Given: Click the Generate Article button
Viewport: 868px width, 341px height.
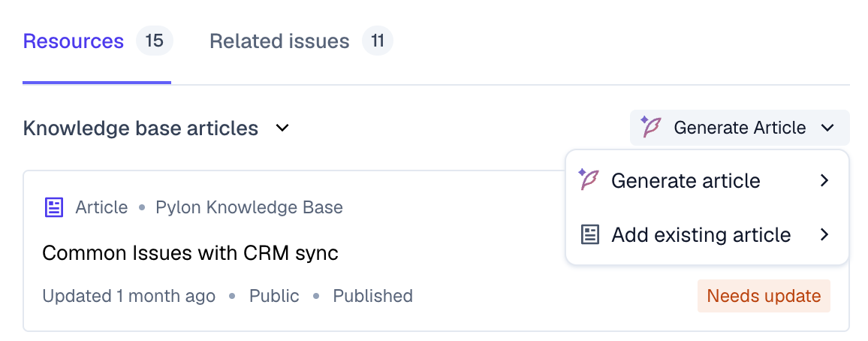Looking at the screenshot, I should click(740, 128).
